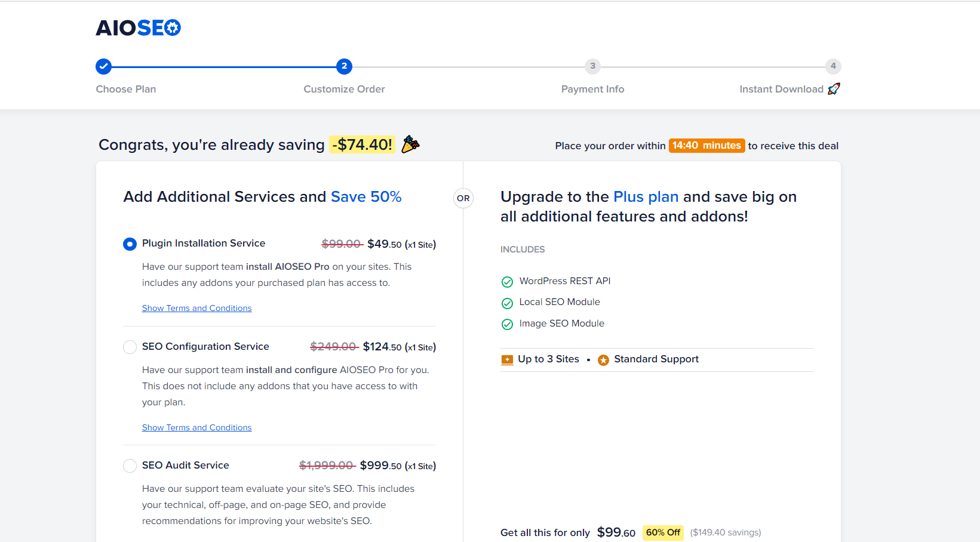Go back to the Choose Plan step
This screenshot has height=542, width=980.
pyautogui.click(x=125, y=88)
